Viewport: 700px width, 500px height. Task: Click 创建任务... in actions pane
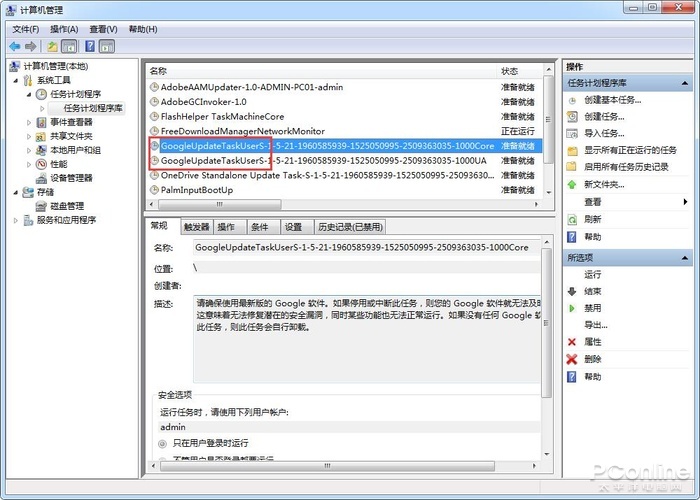point(604,117)
